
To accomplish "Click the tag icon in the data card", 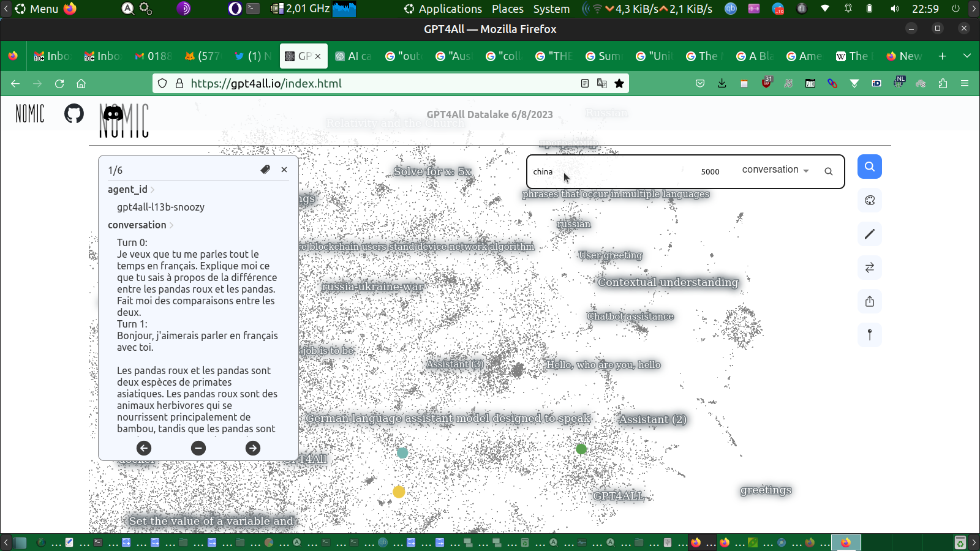I will (x=265, y=170).
